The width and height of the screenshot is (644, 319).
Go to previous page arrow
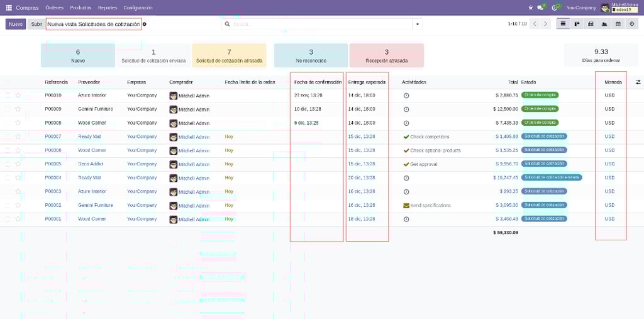(x=535, y=24)
